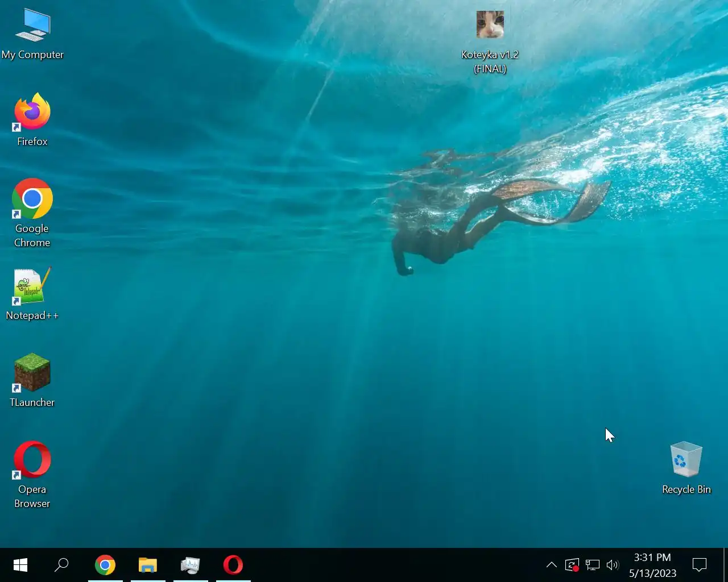Show hidden tray icons chevron
Image resolution: width=728 pixels, height=582 pixels.
[x=552, y=565]
